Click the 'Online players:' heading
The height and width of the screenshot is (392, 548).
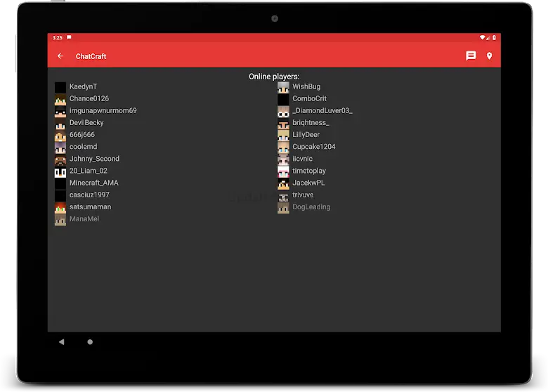pyautogui.click(x=274, y=77)
